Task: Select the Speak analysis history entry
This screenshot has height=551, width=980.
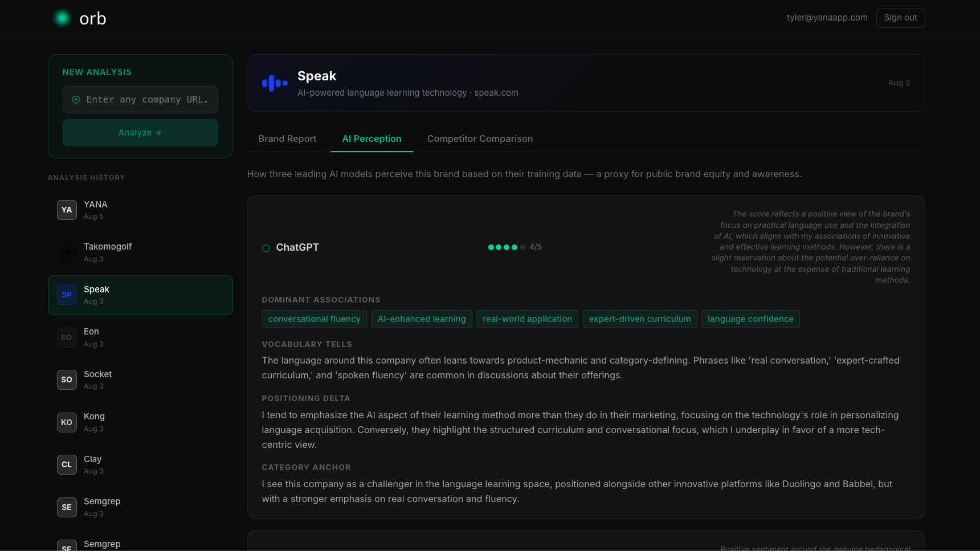Action: (x=140, y=295)
